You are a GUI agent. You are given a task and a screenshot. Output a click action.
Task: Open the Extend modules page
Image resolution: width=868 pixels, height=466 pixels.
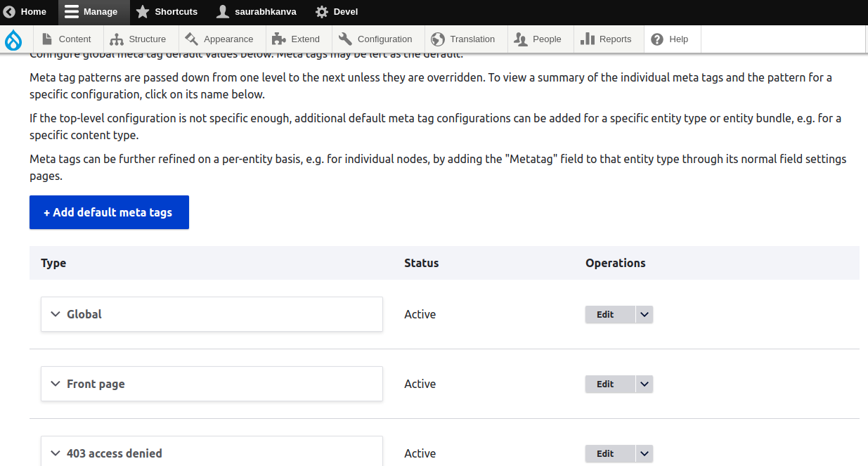297,39
